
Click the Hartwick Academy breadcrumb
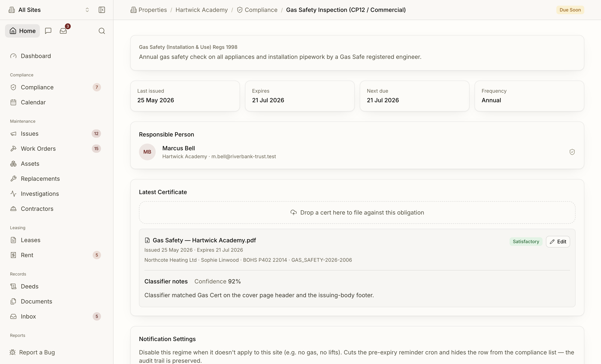pyautogui.click(x=201, y=10)
